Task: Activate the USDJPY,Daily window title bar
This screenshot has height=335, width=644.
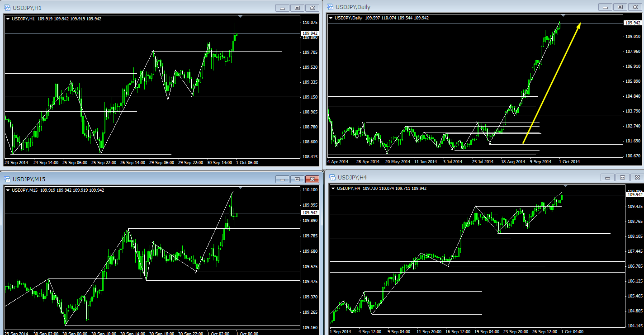Action: [452, 7]
